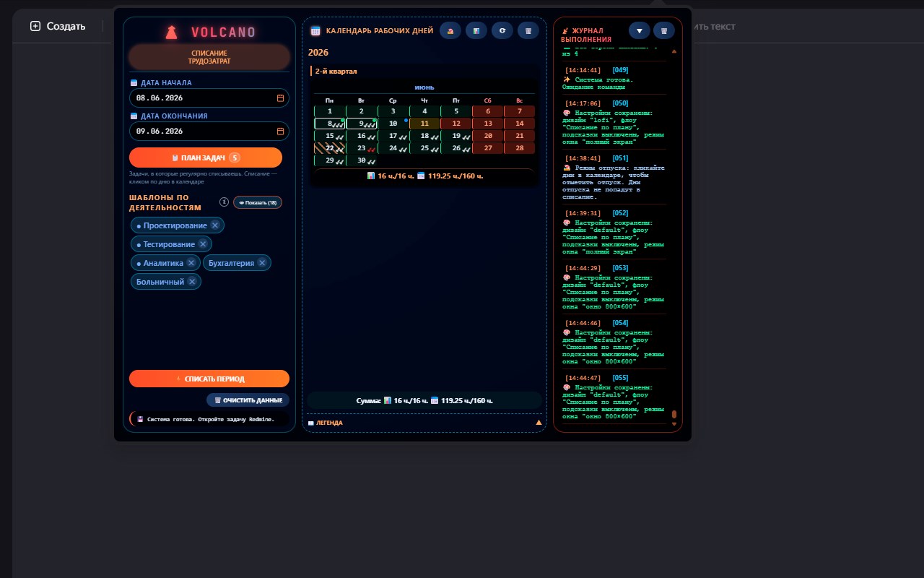Click the 2-й квартал quarter label
Image resolution: width=924 pixels, height=578 pixels.
coord(336,72)
